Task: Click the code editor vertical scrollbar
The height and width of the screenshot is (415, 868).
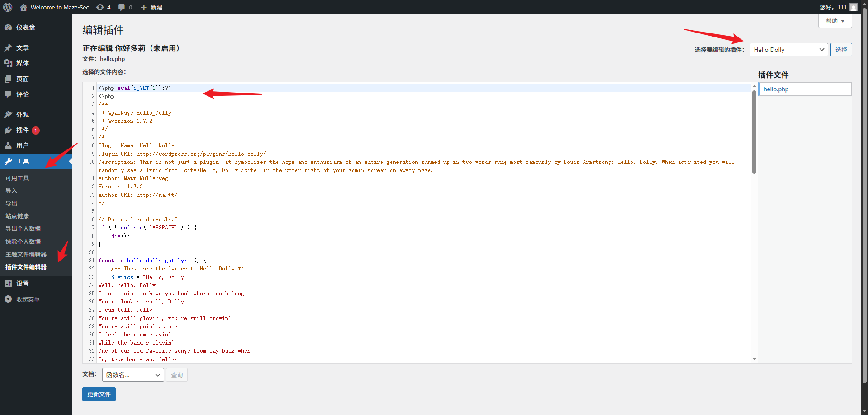Action: tap(754, 131)
